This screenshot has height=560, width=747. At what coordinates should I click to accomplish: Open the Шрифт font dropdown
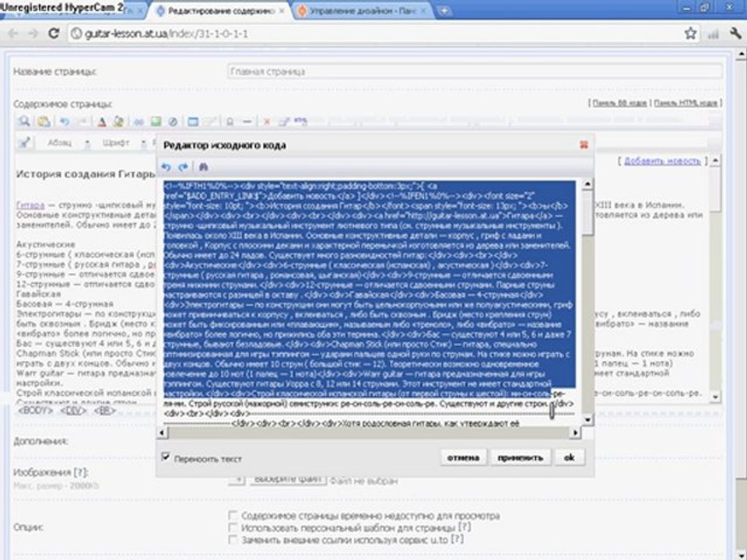124,143
